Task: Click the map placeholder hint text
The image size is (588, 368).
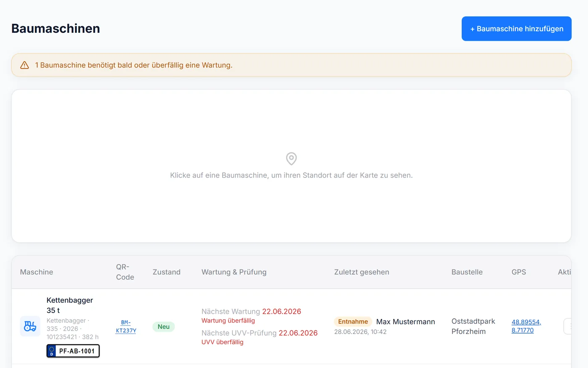Action: click(x=291, y=175)
